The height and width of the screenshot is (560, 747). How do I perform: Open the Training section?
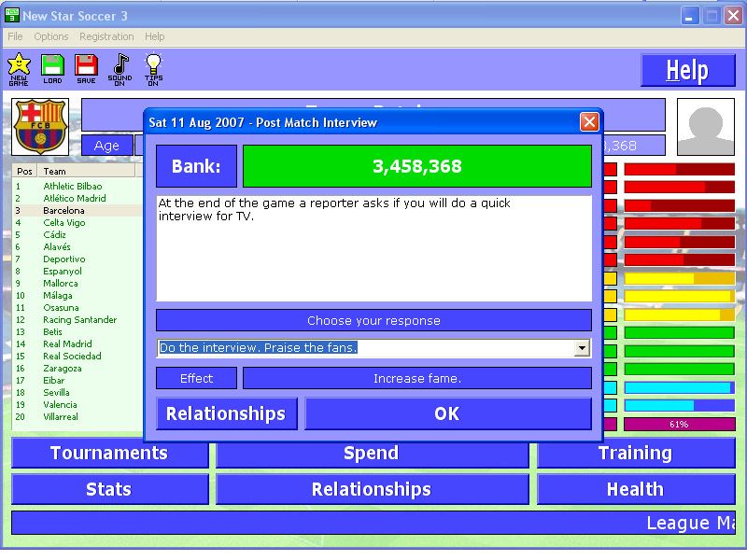635,454
